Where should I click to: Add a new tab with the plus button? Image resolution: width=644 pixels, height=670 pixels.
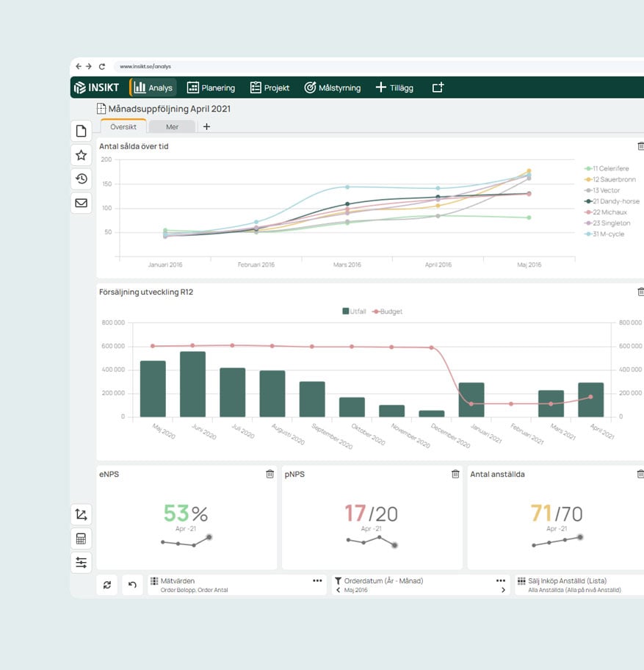click(x=206, y=126)
